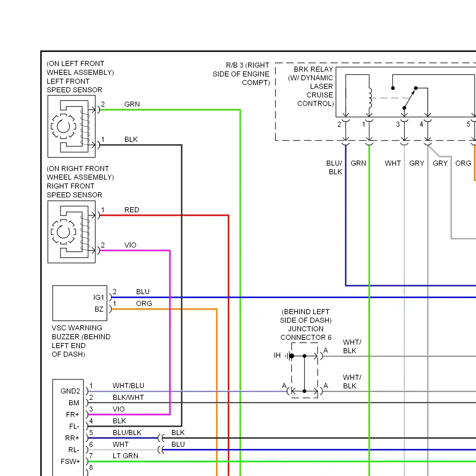Click the BLK label after the RR+ connector
The height and width of the screenshot is (476, 476).
tap(178, 433)
